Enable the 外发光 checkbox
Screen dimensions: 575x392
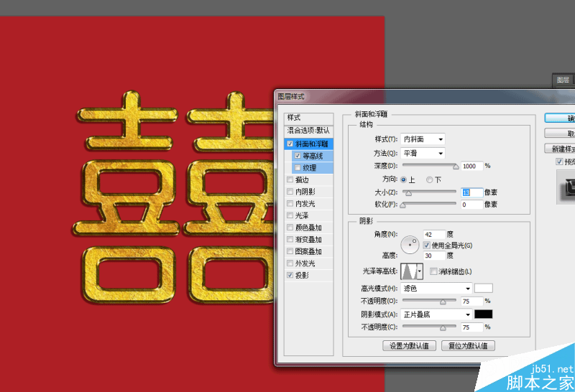coord(290,263)
